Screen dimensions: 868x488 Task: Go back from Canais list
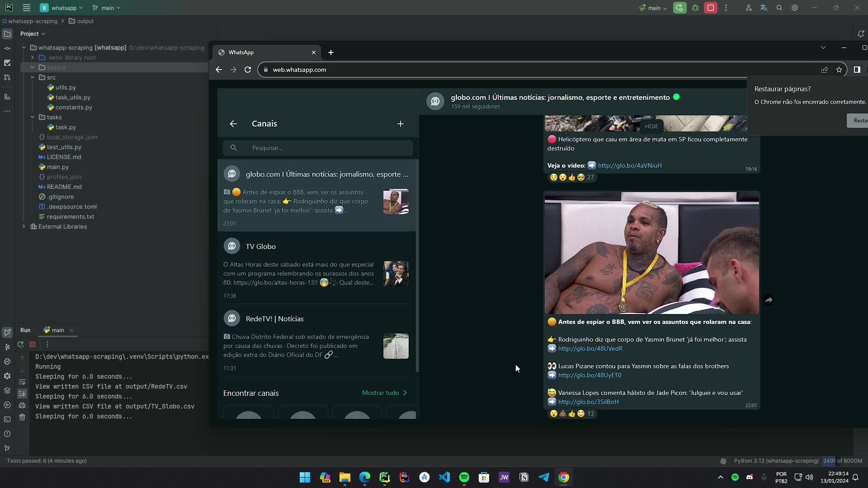pos(233,124)
